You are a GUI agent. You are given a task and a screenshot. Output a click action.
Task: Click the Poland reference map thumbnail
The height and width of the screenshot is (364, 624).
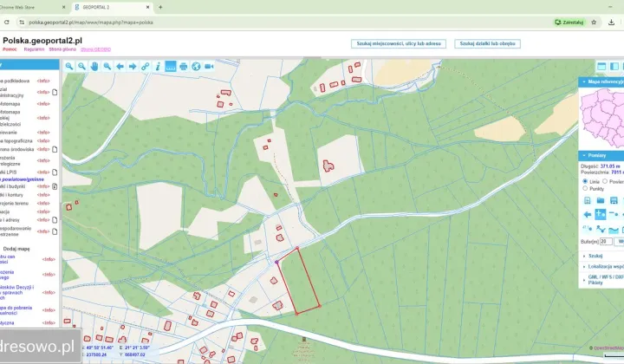601,117
